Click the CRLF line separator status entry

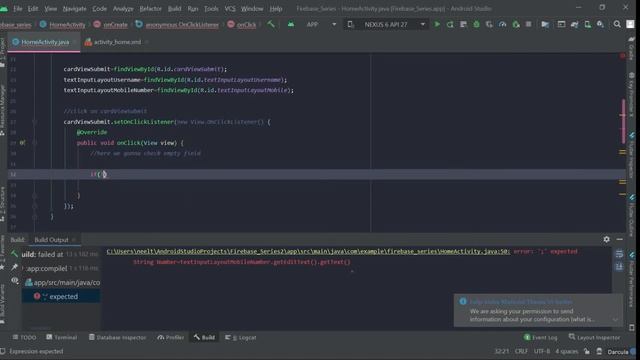point(521,351)
